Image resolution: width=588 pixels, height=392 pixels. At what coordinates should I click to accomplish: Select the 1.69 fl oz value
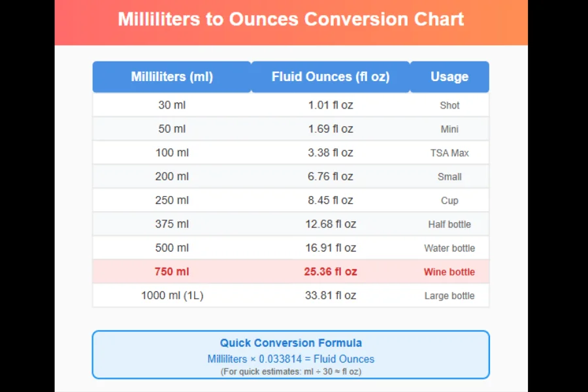(x=331, y=129)
